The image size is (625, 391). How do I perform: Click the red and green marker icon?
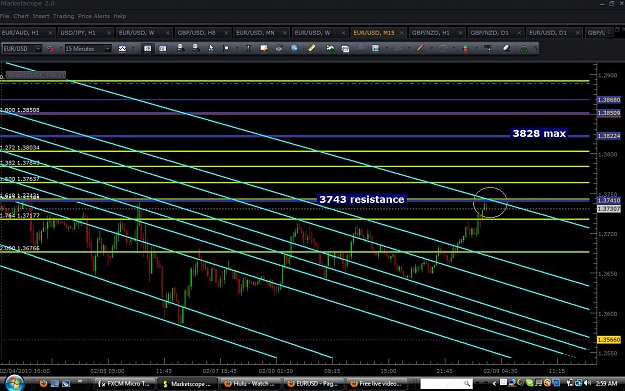(465, 49)
